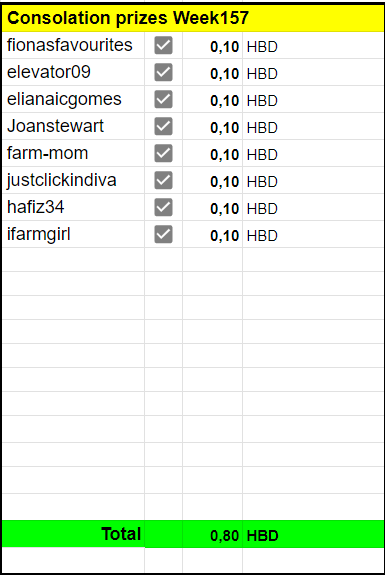Click the HBD cell in the Total row
The image size is (385, 575).
(x=313, y=535)
